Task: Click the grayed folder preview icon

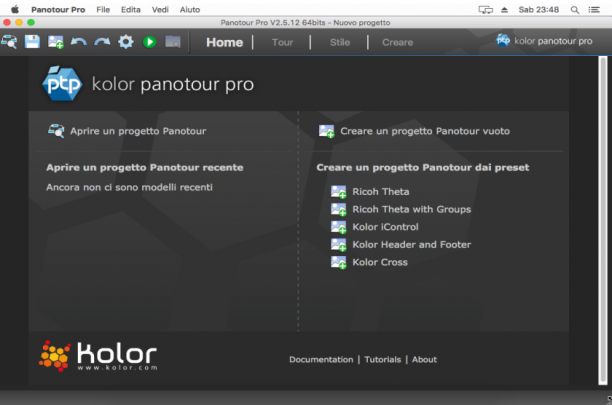Action: 173,41
